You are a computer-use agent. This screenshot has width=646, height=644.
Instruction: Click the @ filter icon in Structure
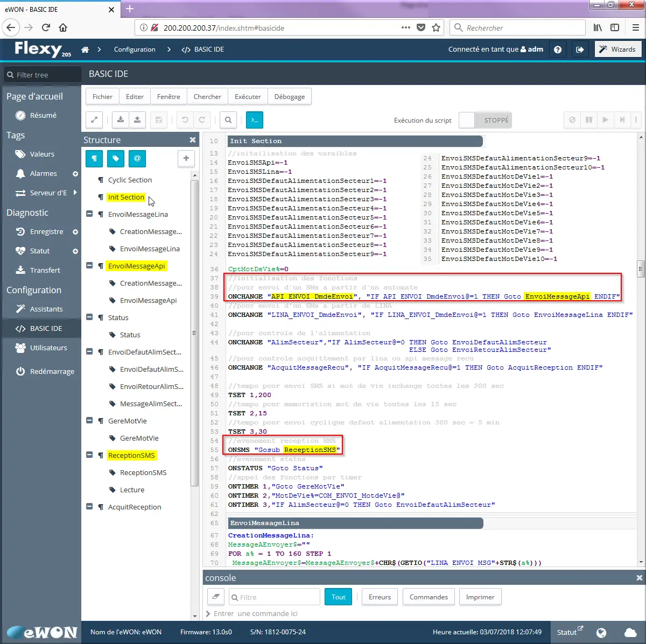pos(137,159)
